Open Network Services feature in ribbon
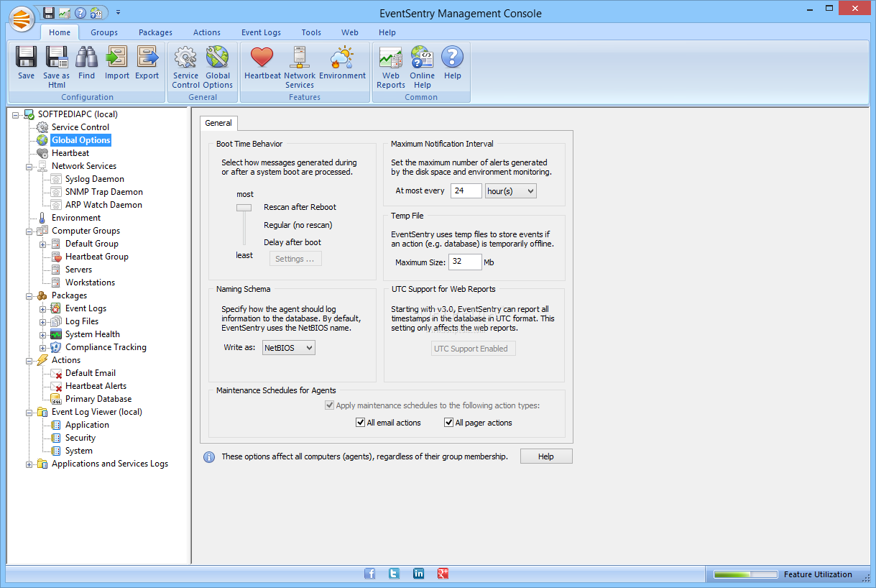Image resolution: width=876 pixels, height=588 pixels. (300, 68)
